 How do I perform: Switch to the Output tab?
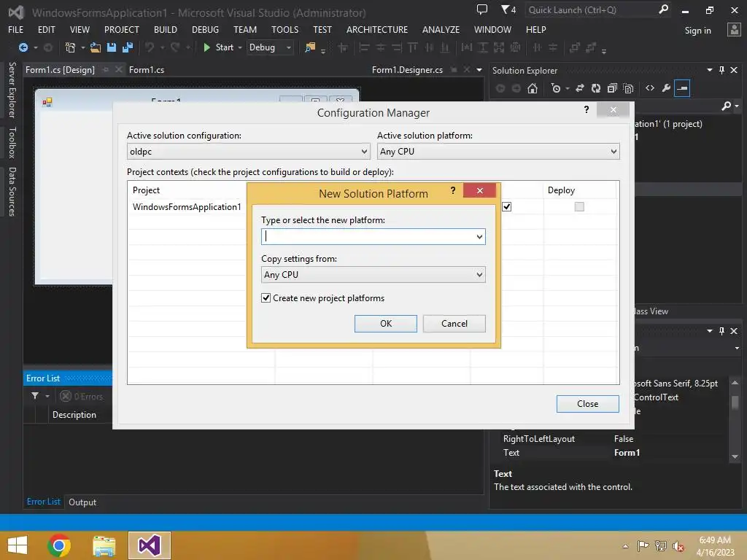click(82, 502)
